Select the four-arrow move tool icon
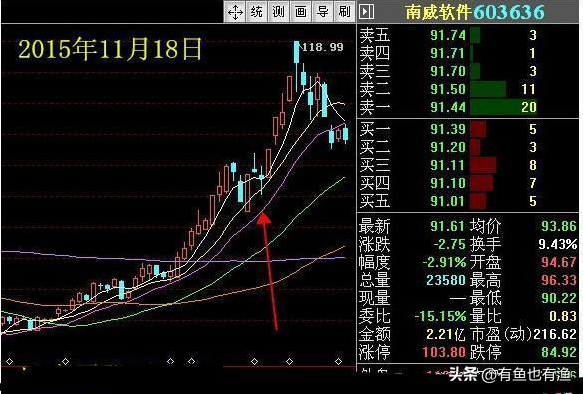 click(x=235, y=12)
